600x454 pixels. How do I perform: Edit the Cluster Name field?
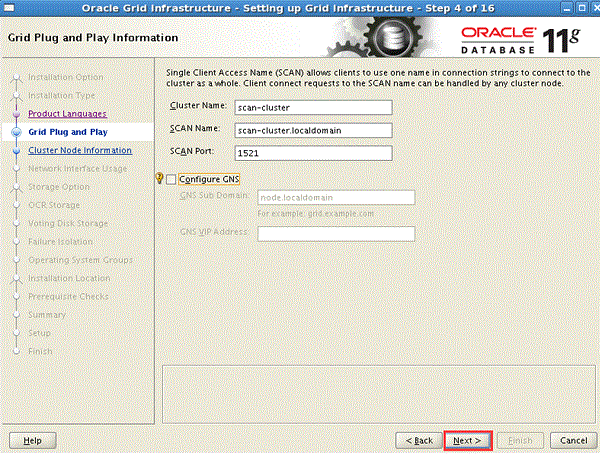[x=313, y=108]
